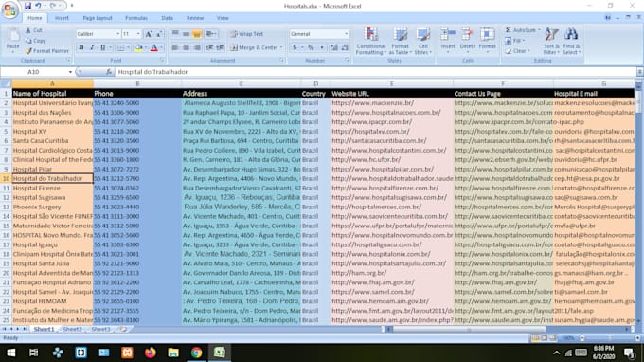Click the AutoSum button

pyautogui.click(x=520, y=30)
